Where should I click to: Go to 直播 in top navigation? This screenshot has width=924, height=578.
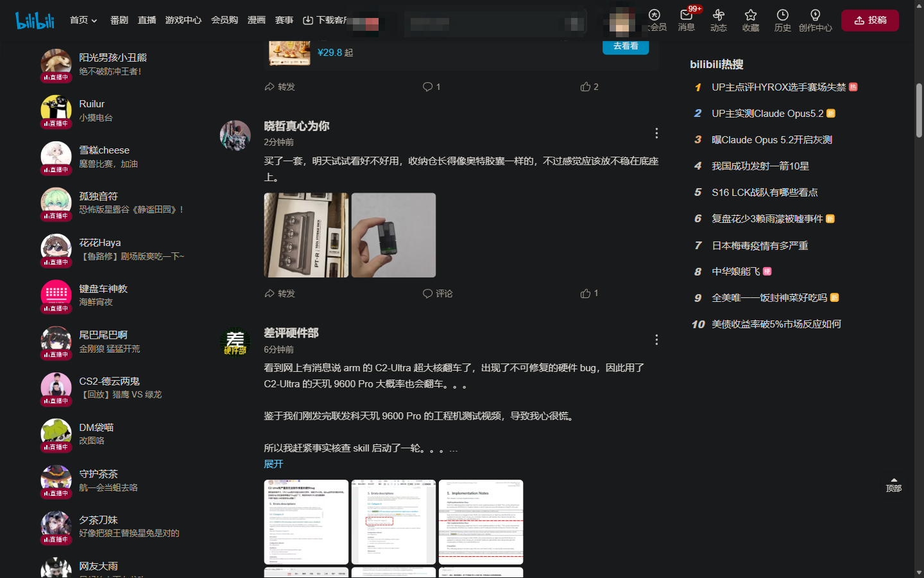(147, 21)
